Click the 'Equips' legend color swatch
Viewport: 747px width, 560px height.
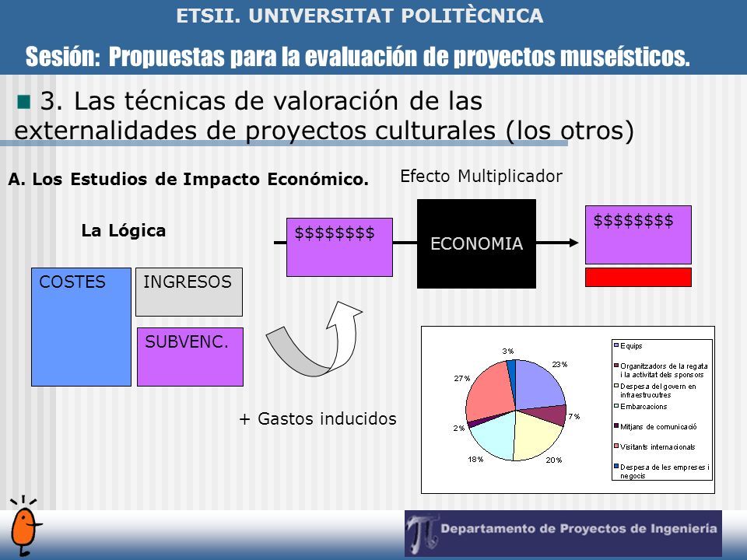616,345
